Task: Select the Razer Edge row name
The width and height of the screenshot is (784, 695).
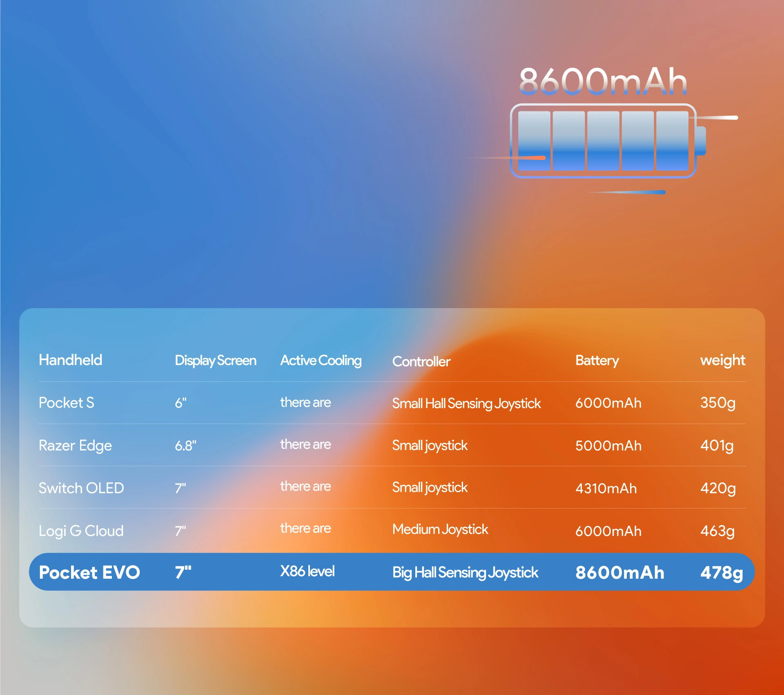Action: (75, 445)
